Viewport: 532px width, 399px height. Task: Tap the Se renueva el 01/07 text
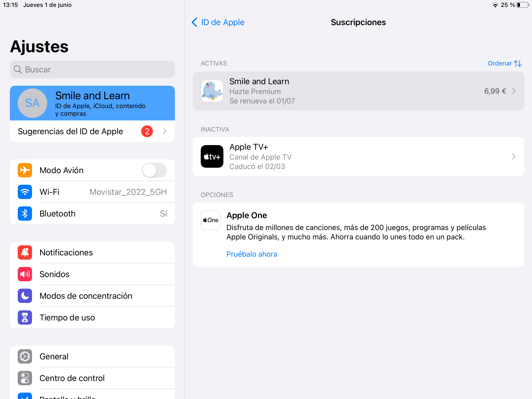coord(262,101)
